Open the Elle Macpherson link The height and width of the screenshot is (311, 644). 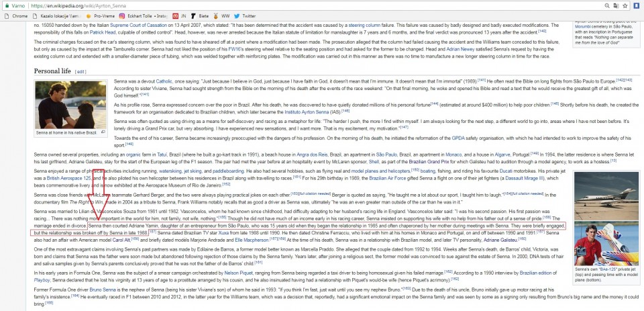(x=250, y=239)
